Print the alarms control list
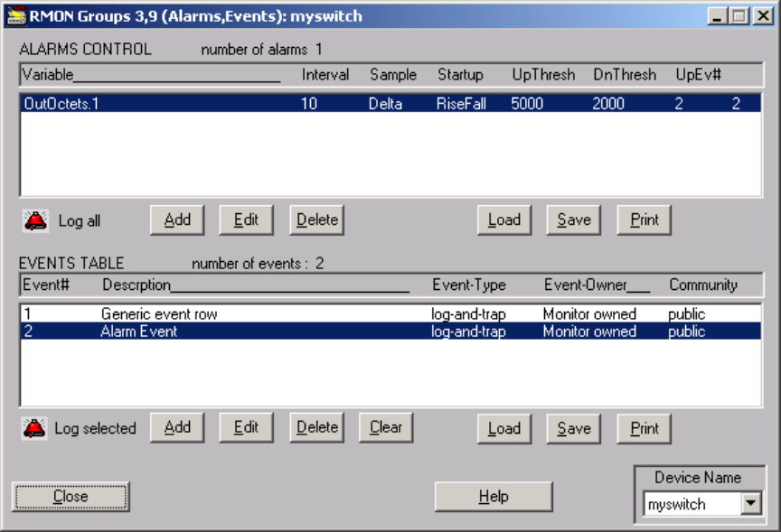 [644, 220]
